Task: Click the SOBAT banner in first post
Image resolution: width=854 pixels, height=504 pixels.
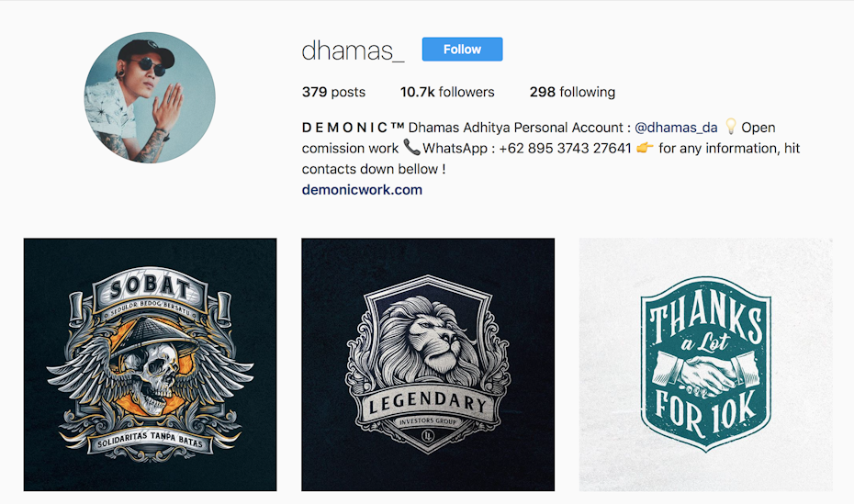Action: coord(150,288)
